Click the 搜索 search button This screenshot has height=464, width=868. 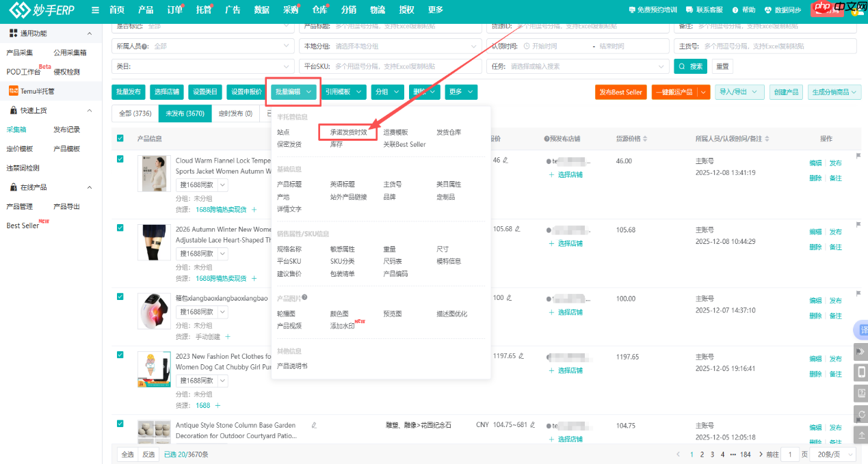tap(690, 66)
